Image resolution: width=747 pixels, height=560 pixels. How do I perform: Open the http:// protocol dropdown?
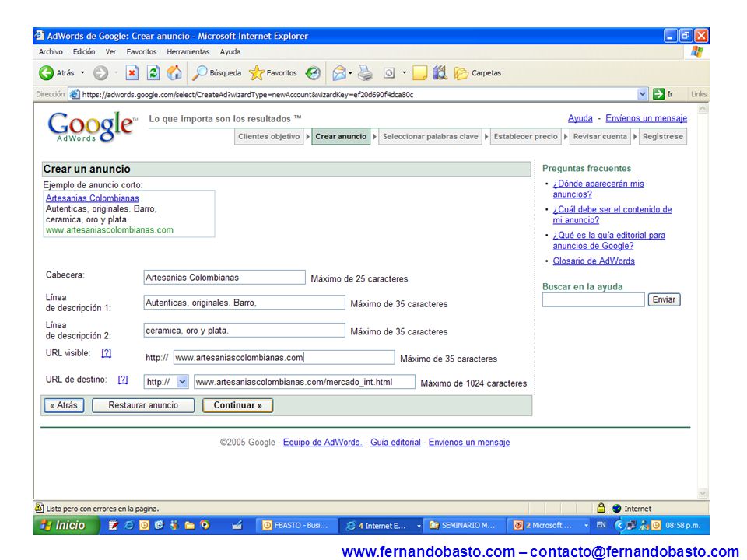tap(182, 382)
